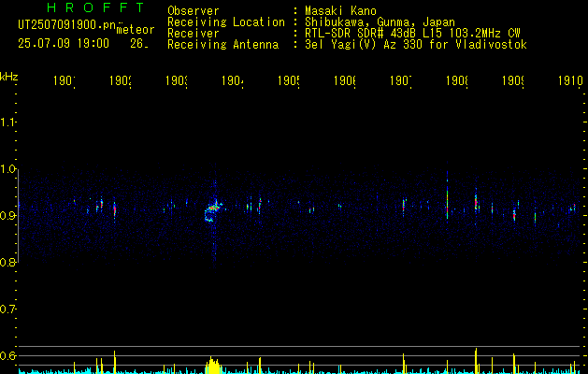This screenshot has width=588, height=374.
Task: Click the 0.8 kHz axis label
Action: [x=7, y=262]
